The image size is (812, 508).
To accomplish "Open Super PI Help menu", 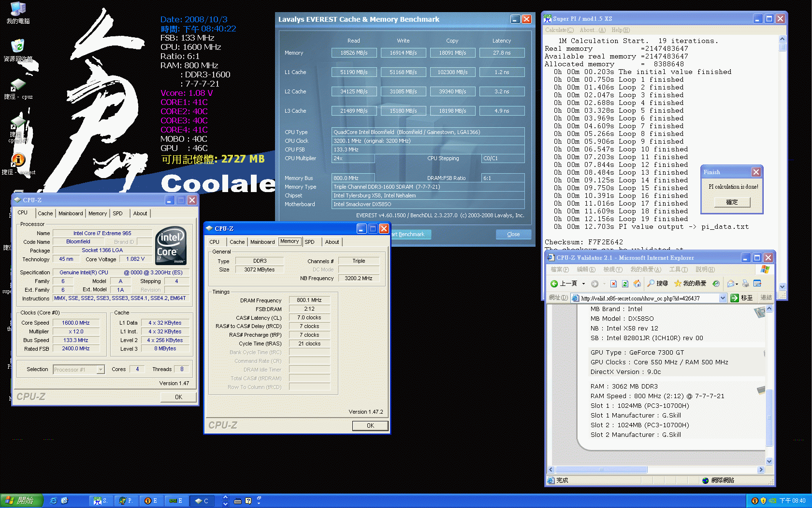I will point(621,30).
